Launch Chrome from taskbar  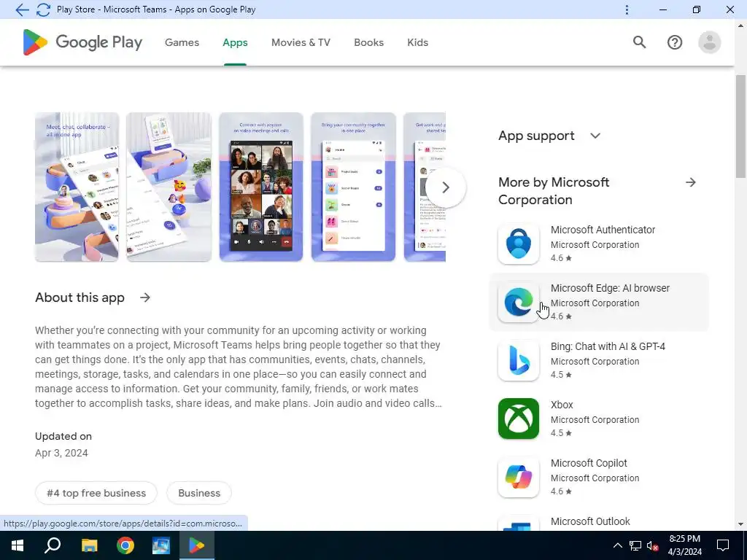point(125,545)
